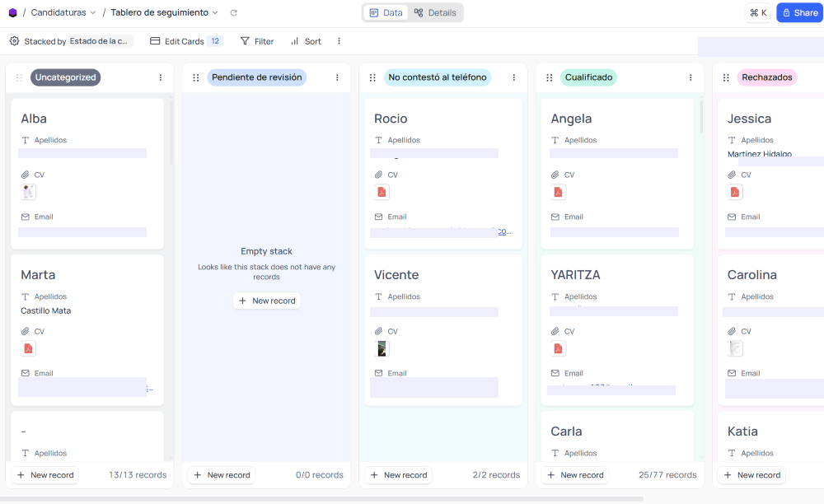Open the Edit Cards panel
Image resolution: width=824 pixels, height=504 pixels.
pyautogui.click(x=186, y=41)
